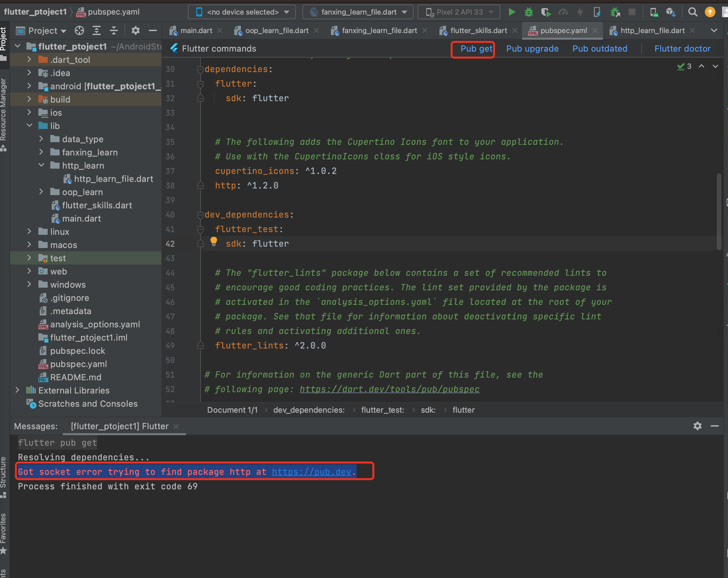This screenshot has width=728, height=578.
Task: Select Scratches and Consoles node
Action: (82, 403)
